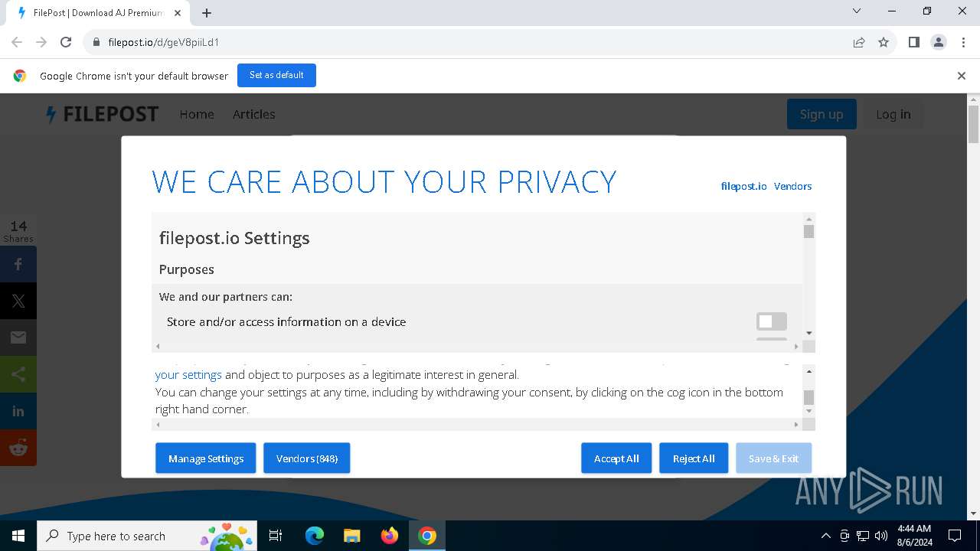View site info lock icon
This screenshot has height=551, width=980.
[96, 42]
